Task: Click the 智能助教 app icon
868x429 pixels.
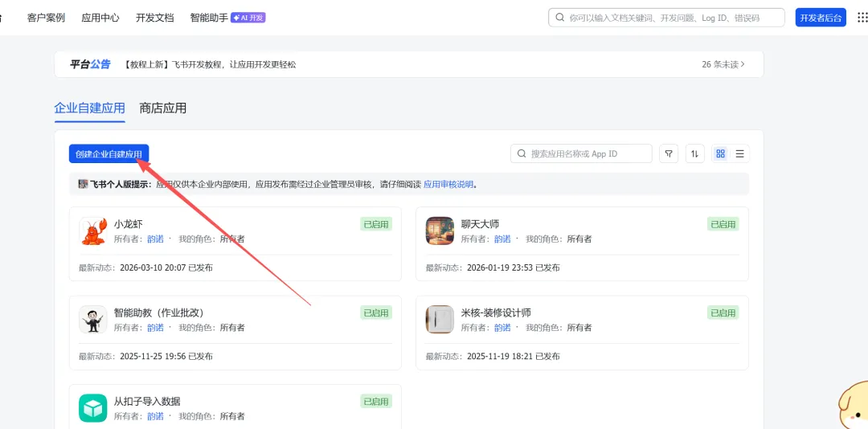Action: pos(93,320)
